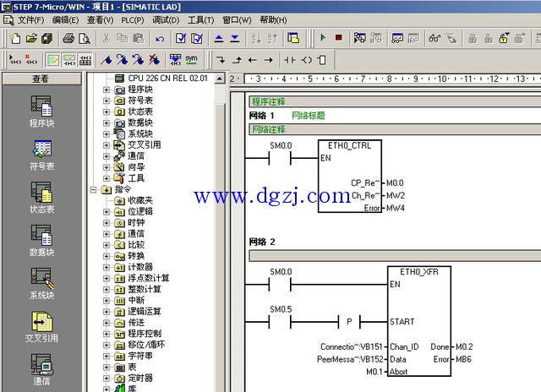Click the Compile All toolbar icon
Screen dimensions: 541x392
point(197,38)
